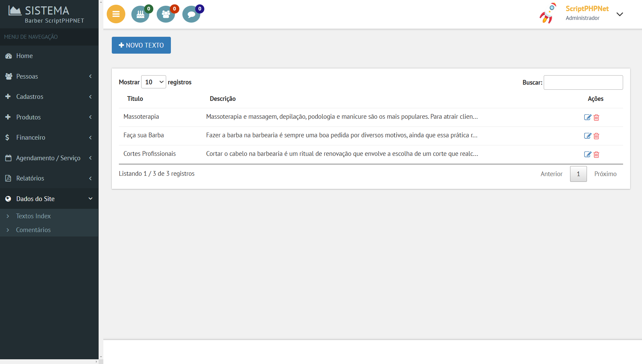Screen dimensions: 642x364
Task: Delete the Faça sua Barba entry
Action: coord(596,136)
